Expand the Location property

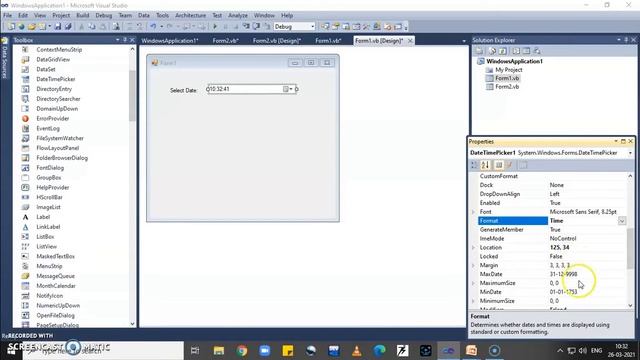(x=473, y=247)
